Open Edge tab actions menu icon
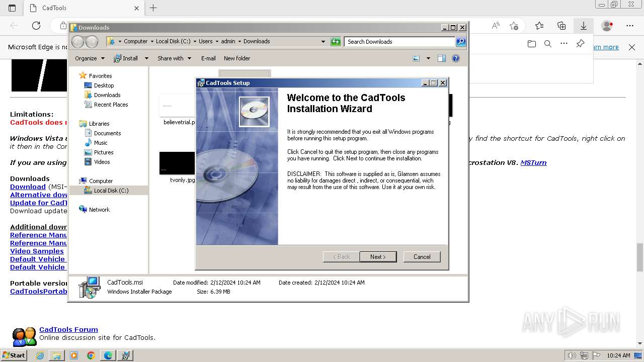 pyautogui.click(x=12, y=8)
